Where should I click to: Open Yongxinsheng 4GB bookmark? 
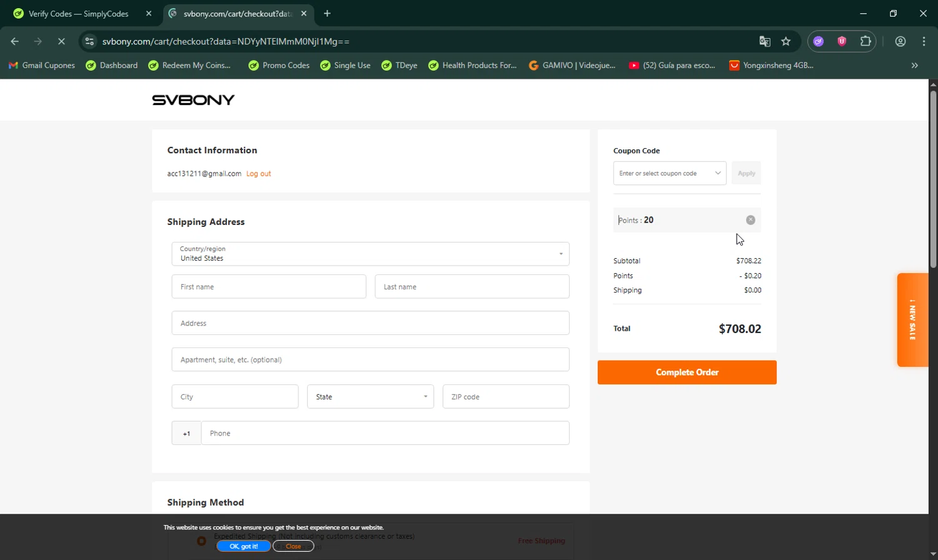771,65
